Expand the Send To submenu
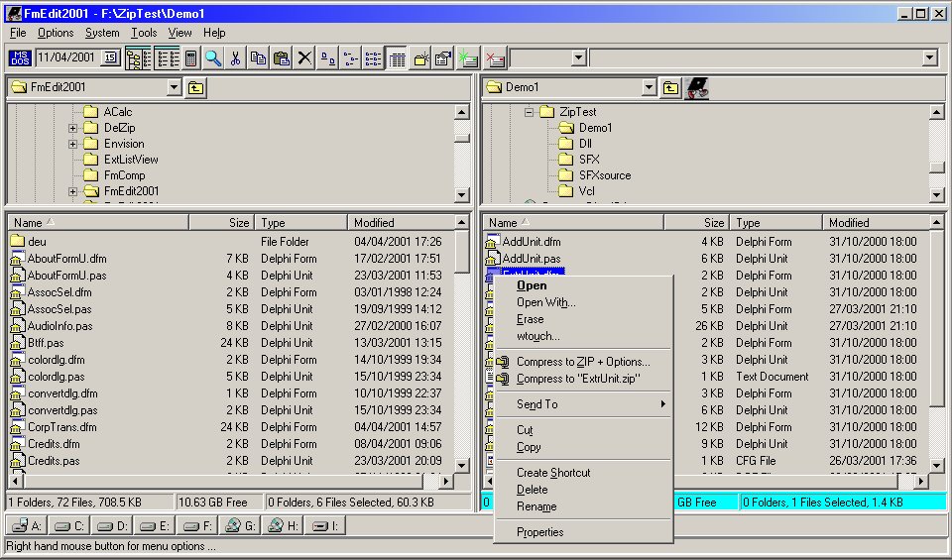Viewport: 952px width, 560px height. point(583,404)
